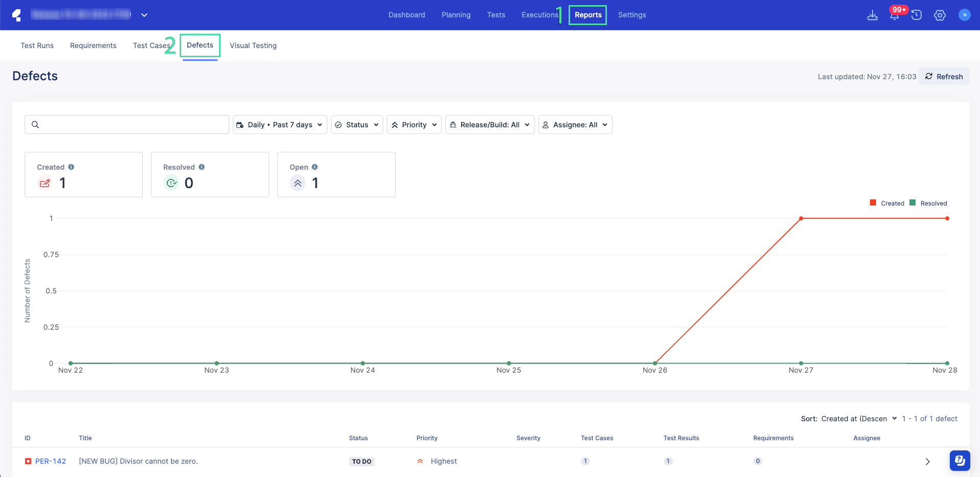Click the download icon in top bar

[x=873, y=15]
